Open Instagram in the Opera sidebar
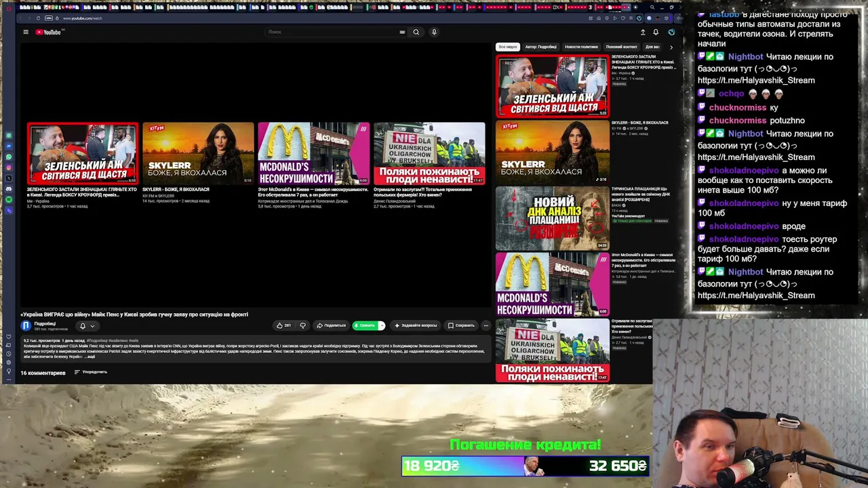 (9, 167)
